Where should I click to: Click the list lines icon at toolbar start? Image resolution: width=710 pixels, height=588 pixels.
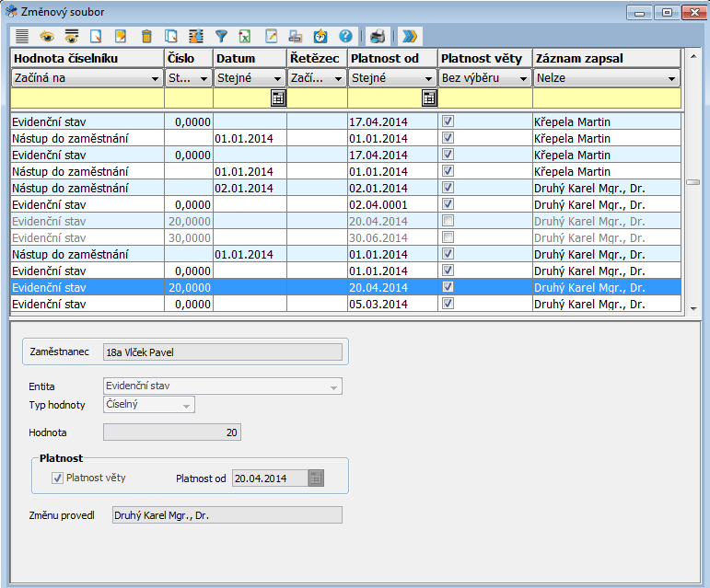[22, 37]
